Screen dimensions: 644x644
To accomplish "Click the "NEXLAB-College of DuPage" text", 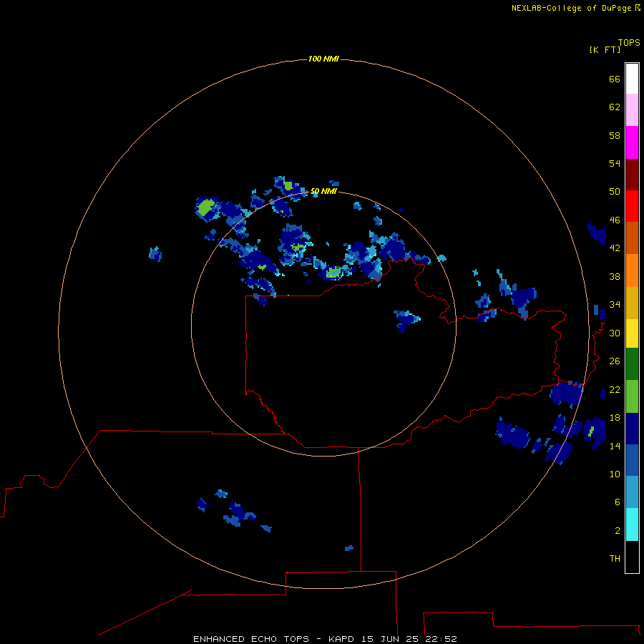I will click(x=571, y=8).
